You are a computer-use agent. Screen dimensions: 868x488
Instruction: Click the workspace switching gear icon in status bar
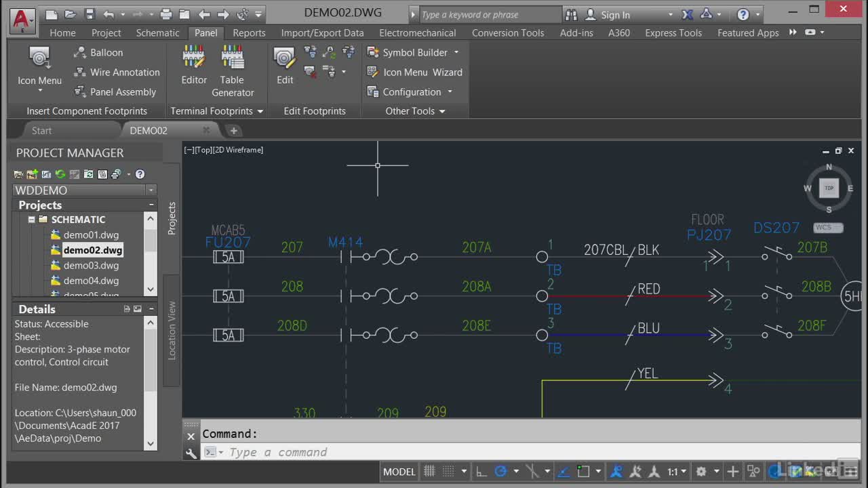701,471
